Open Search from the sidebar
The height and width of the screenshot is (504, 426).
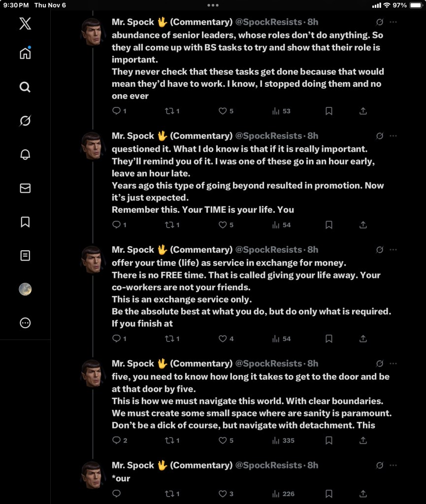pyautogui.click(x=25, y=87)
